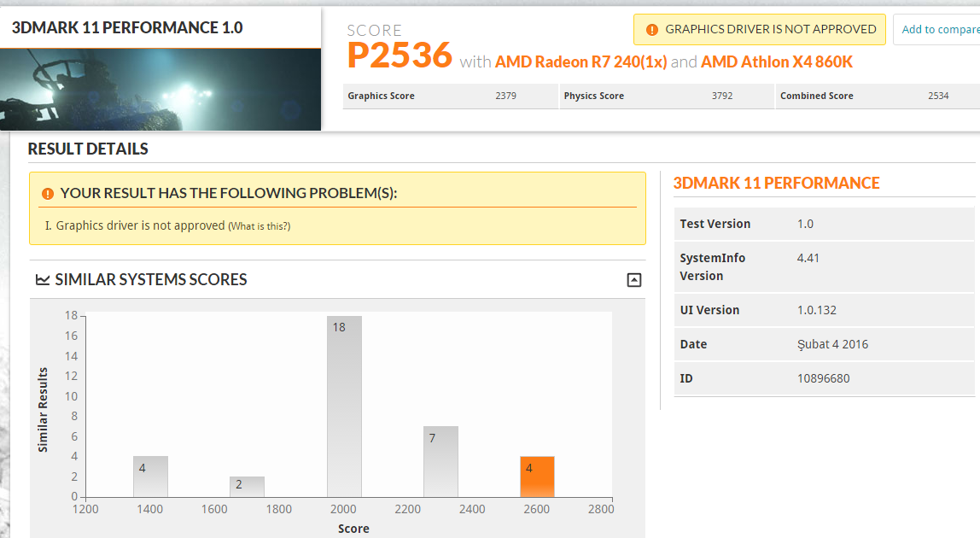Click the bar labeled 2 in chart

[247, 487]
